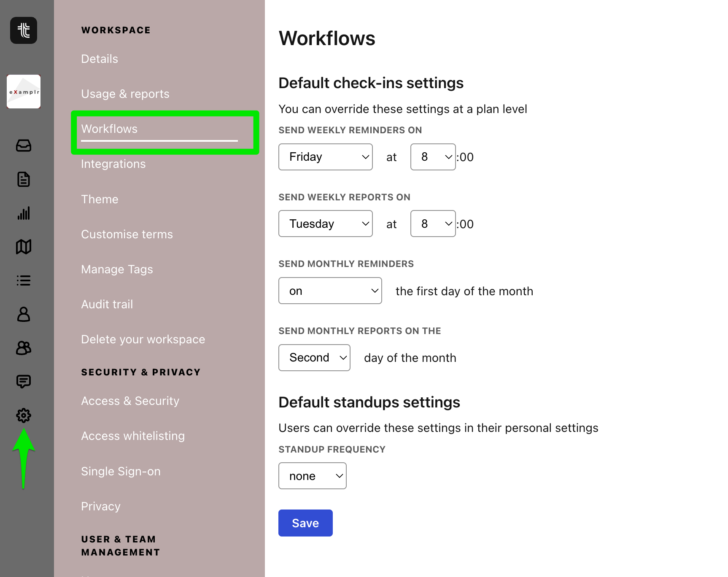Open the inbox tray icon
Viewport: 728px width, 577px height.
(24, 146)
